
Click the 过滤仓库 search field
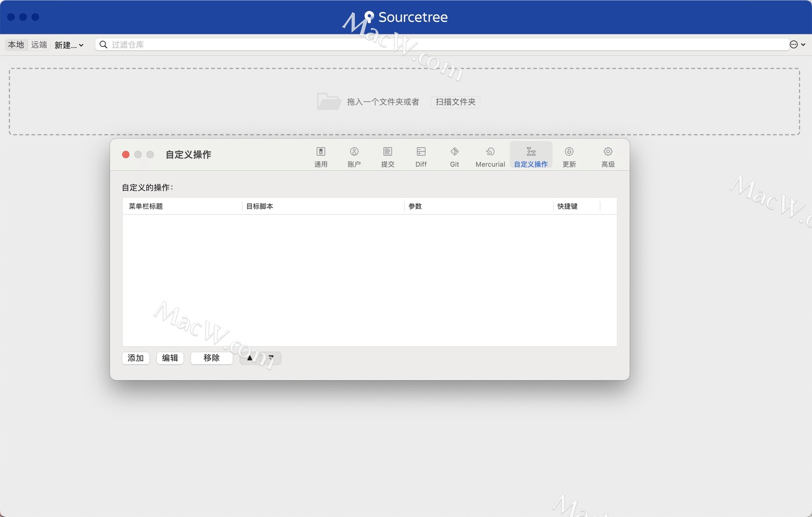pyautogui.click(x=442, y=44)
